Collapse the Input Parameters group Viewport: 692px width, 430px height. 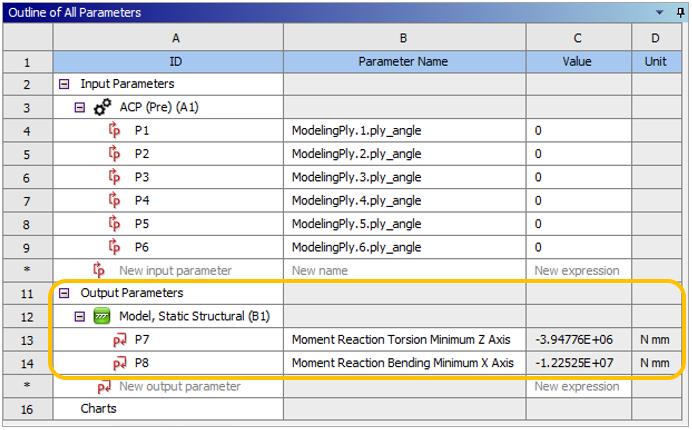[65, 85]
